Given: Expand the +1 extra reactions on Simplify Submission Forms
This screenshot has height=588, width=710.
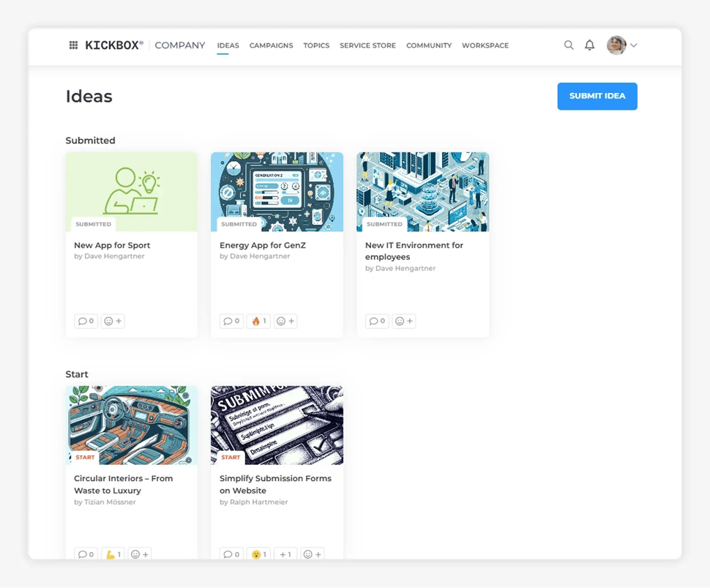Looking at the screenshot, I should (285, 554).
